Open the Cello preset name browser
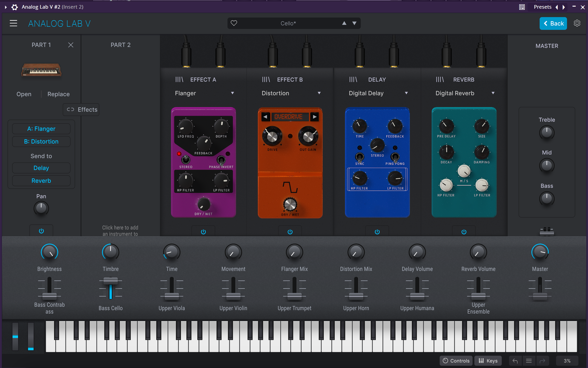Viewport: 588px width, 368px height. [x=288, y=23]
